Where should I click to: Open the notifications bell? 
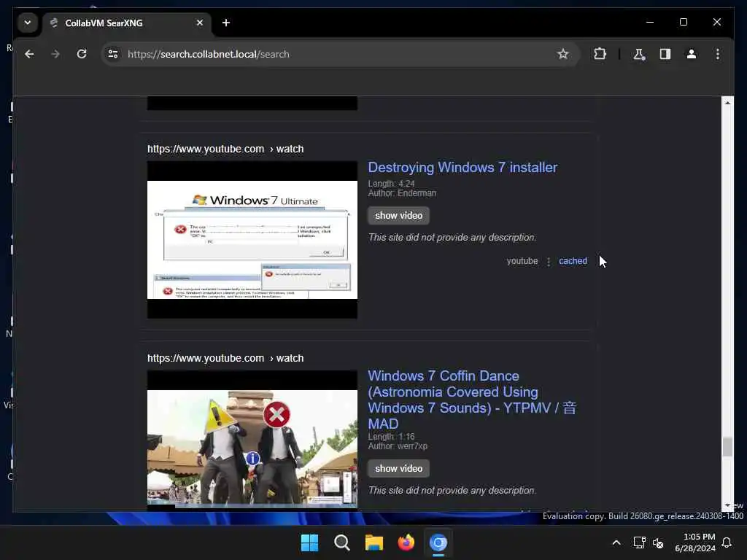[727, 542]
